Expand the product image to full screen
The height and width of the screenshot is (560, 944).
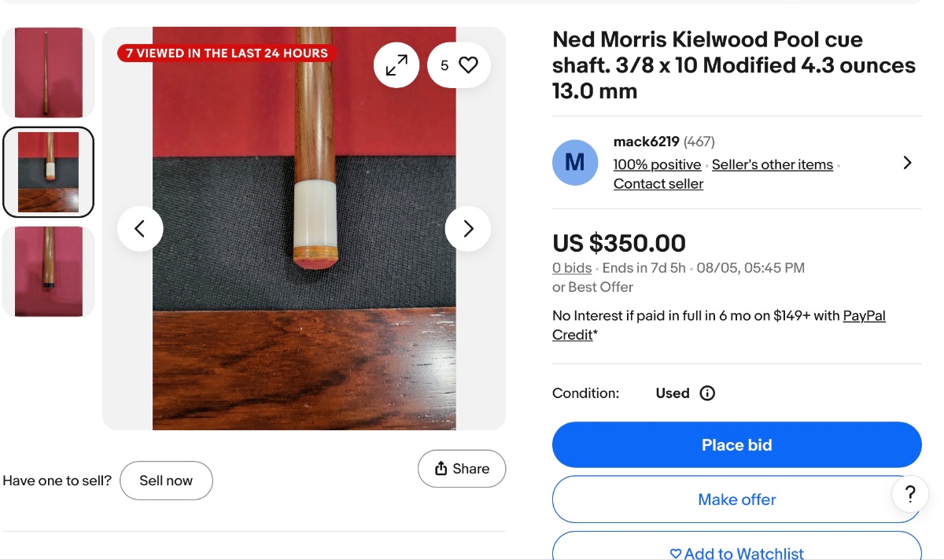point(396,65)
